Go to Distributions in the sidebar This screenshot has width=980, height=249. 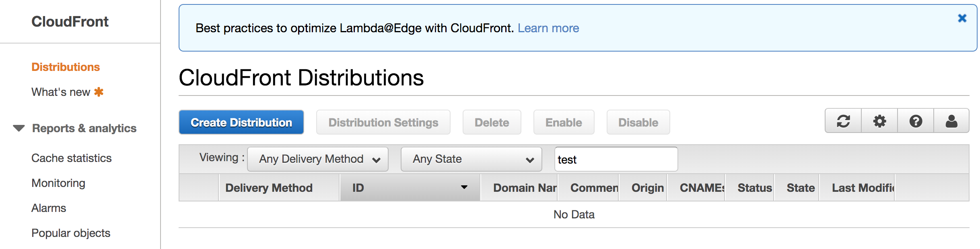66,67
